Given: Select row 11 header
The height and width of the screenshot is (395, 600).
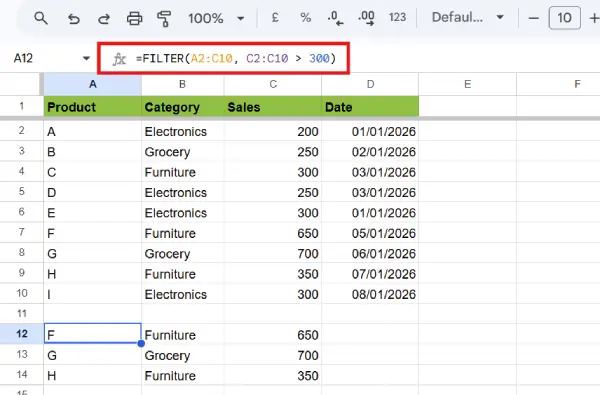Looking at the screenshot, I should 21,313.
